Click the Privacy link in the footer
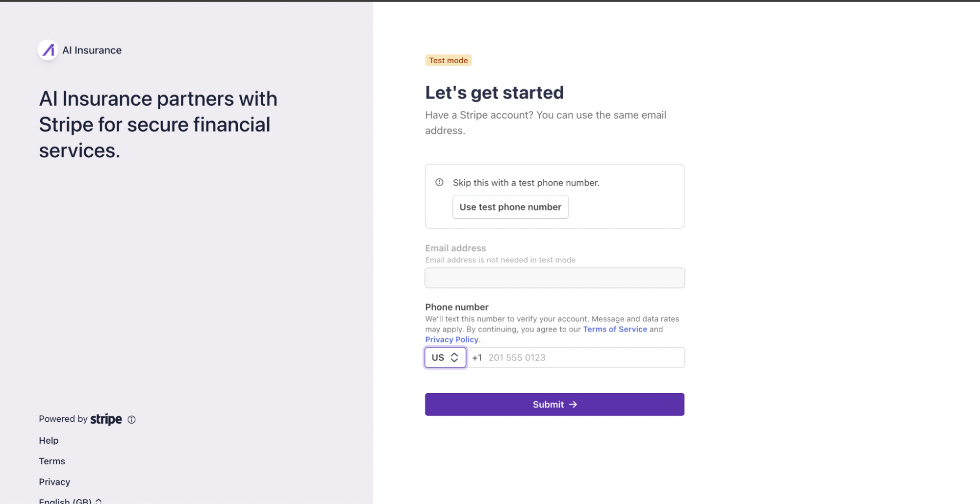 (54, 481)
